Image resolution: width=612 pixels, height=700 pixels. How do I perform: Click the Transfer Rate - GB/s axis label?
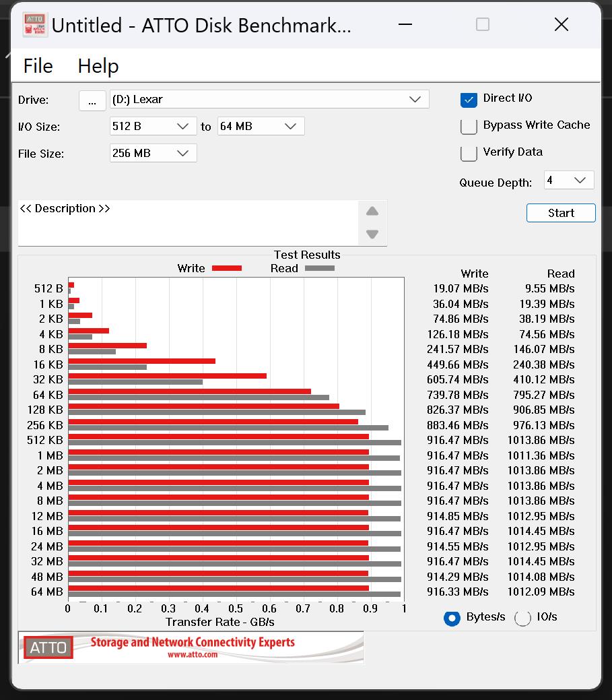click(220, 622)
